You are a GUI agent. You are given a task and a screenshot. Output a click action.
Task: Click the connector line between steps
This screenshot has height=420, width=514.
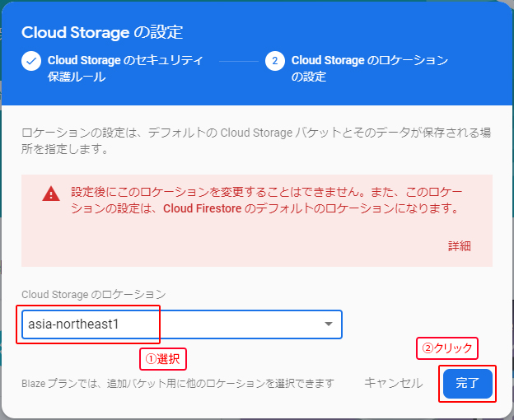tap(239, 61)
